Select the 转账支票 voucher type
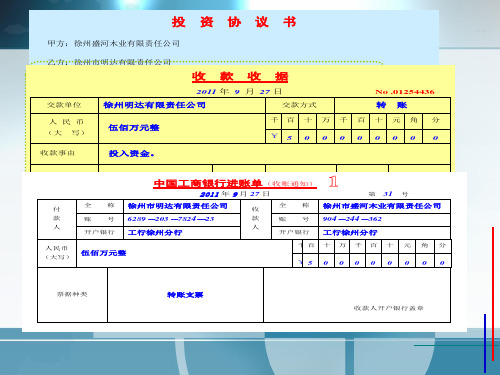Image resolution: width=500 pixels, height=375 pixels. [185, 295]
